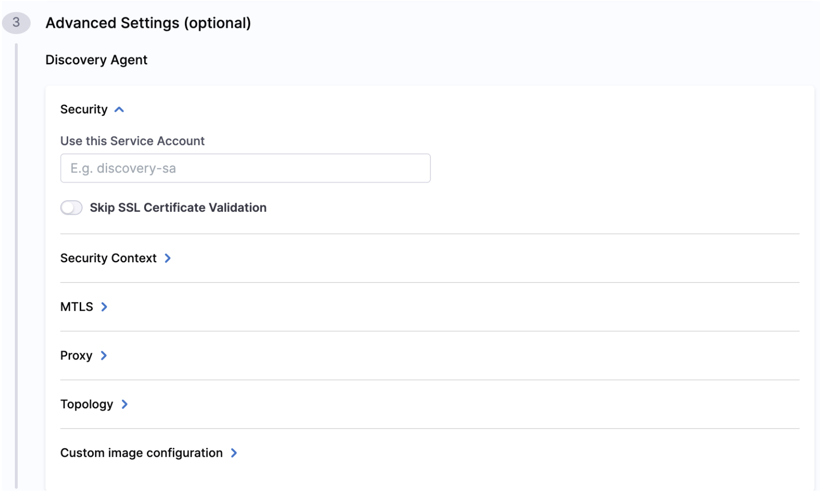Click the Use this Service Account label
The width and height of the screenshot is (820, 504).
(x=132, y=141)
